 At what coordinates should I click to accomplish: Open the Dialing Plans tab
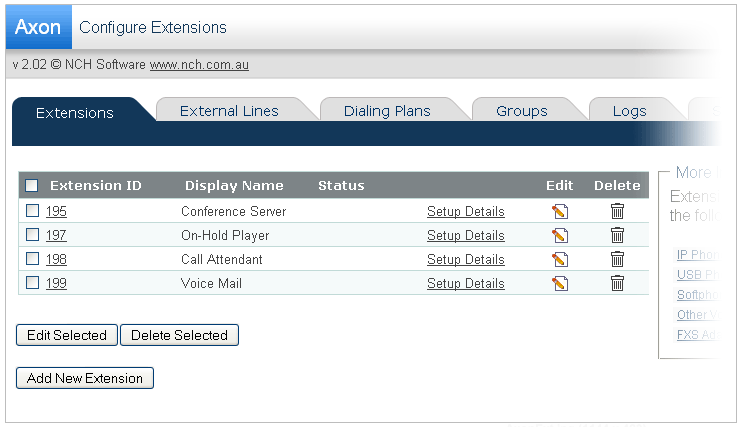click(x=387, y=111)
